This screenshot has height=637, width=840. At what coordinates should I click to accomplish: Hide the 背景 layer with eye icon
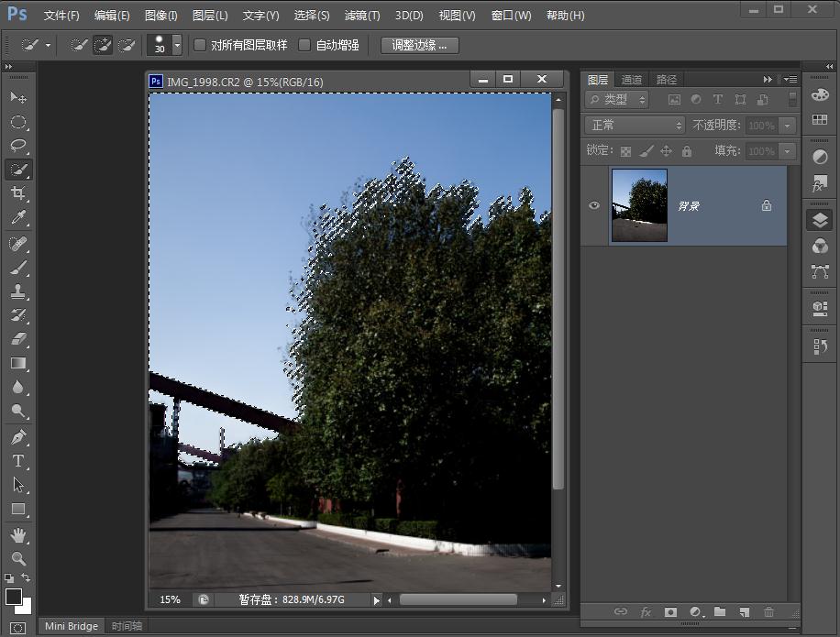click(594, 205)
